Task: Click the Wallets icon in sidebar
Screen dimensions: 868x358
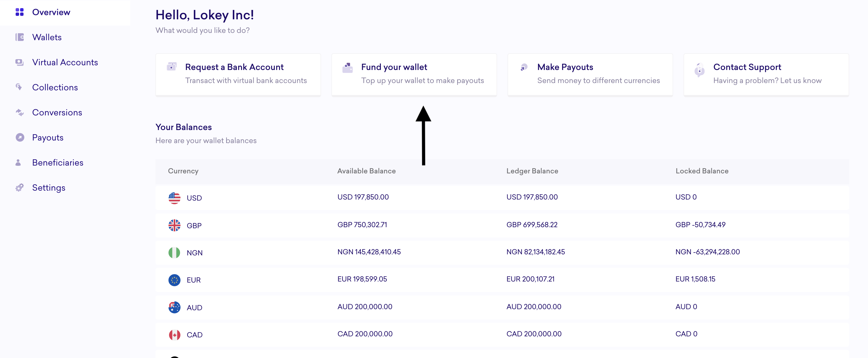Action: pos(20,37)
